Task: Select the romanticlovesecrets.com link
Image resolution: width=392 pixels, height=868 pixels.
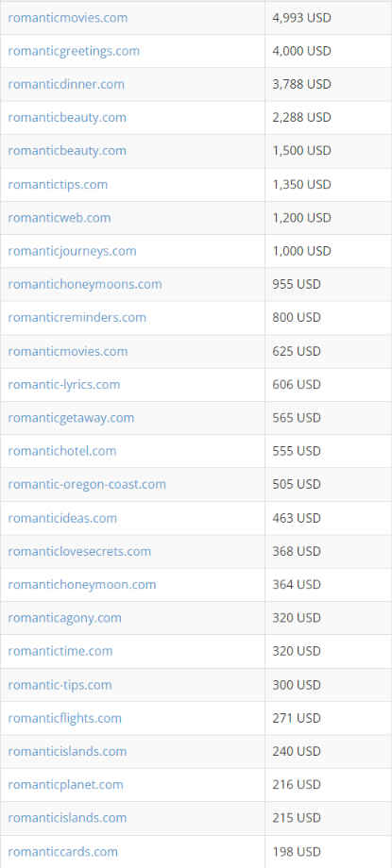Action: tap(79, 552)
